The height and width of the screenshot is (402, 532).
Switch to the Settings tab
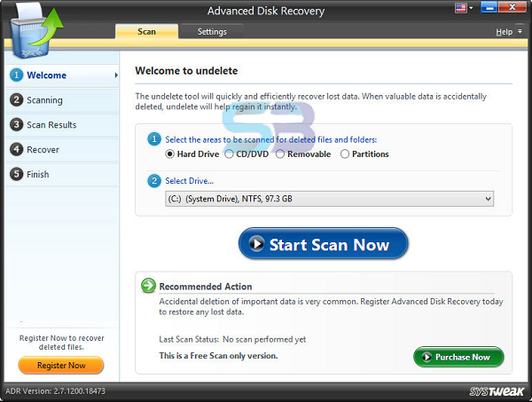tap(212, 32)
